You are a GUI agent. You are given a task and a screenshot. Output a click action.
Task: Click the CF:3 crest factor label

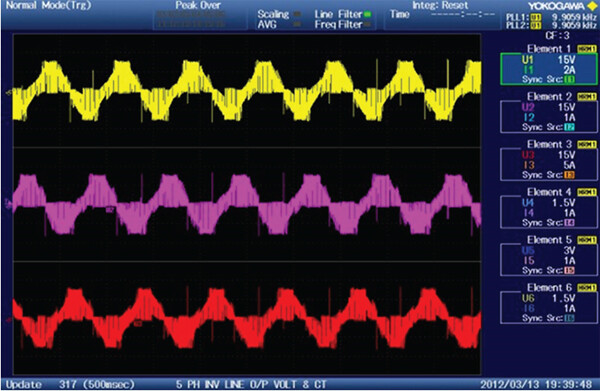click(x=558, y=36)
